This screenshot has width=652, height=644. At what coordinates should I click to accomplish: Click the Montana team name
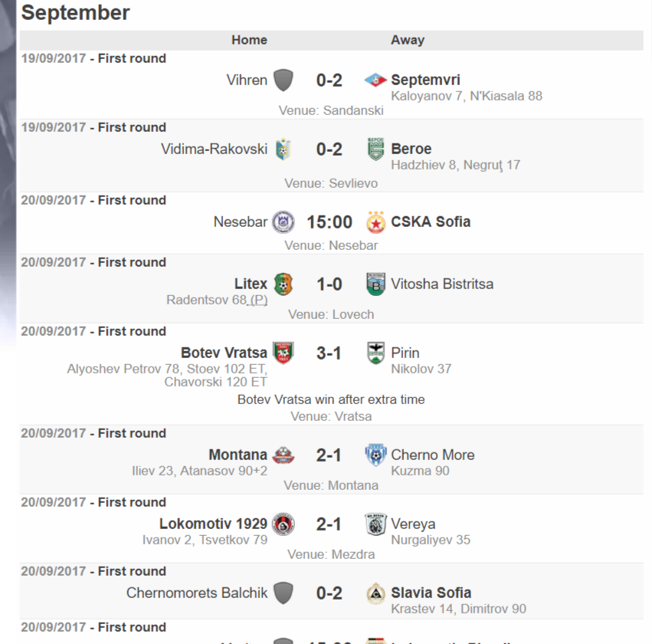pos(238,455)
